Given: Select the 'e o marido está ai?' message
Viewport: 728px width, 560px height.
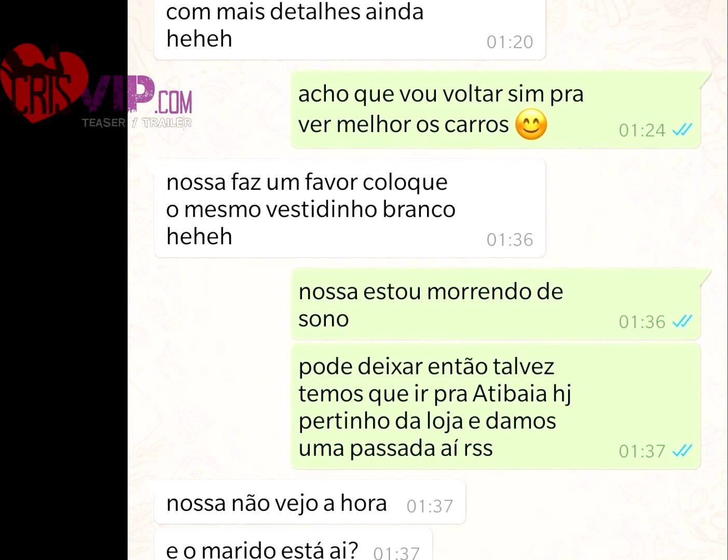Looking at the screenshot, I should coord(293,545).
